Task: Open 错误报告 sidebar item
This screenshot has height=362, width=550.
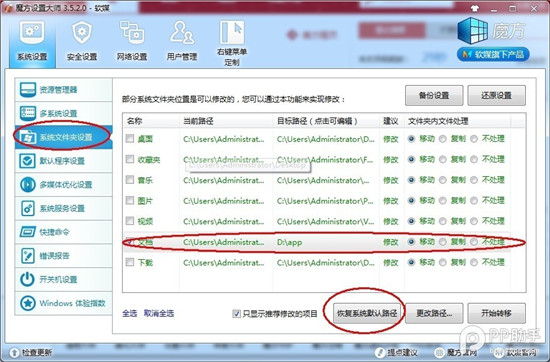Action: (63, 256)
